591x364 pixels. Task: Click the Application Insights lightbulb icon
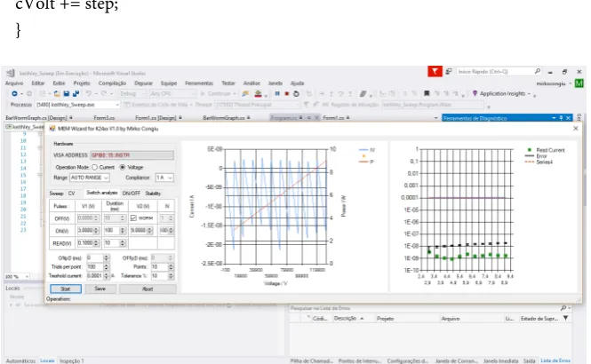pos(475,93)
